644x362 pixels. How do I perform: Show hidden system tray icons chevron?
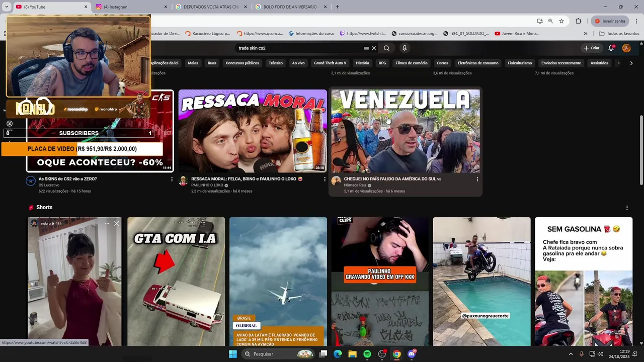571,354
